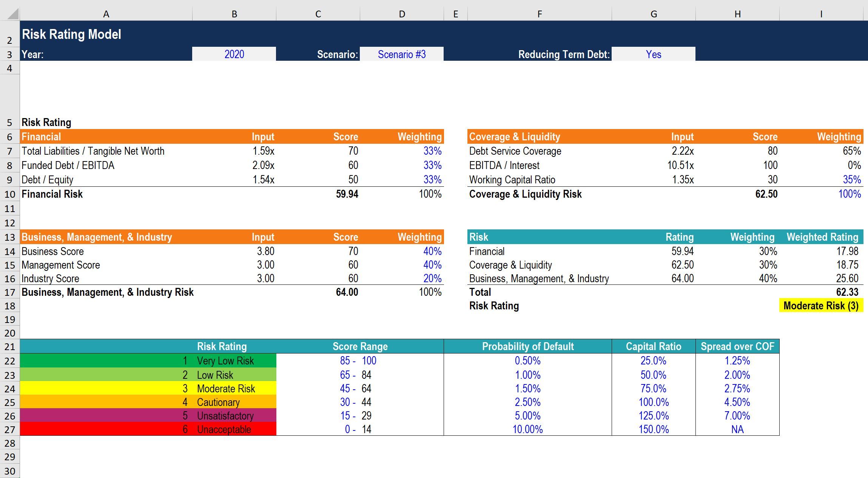Select the Probability of Default header cell
The width and height of the screenshot is (868, 478).
pos(527,346)
